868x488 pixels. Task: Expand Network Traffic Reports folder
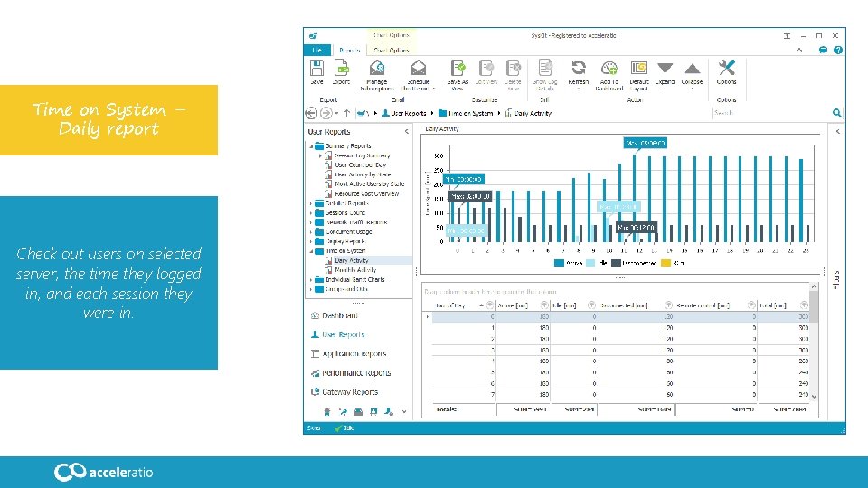310,222
